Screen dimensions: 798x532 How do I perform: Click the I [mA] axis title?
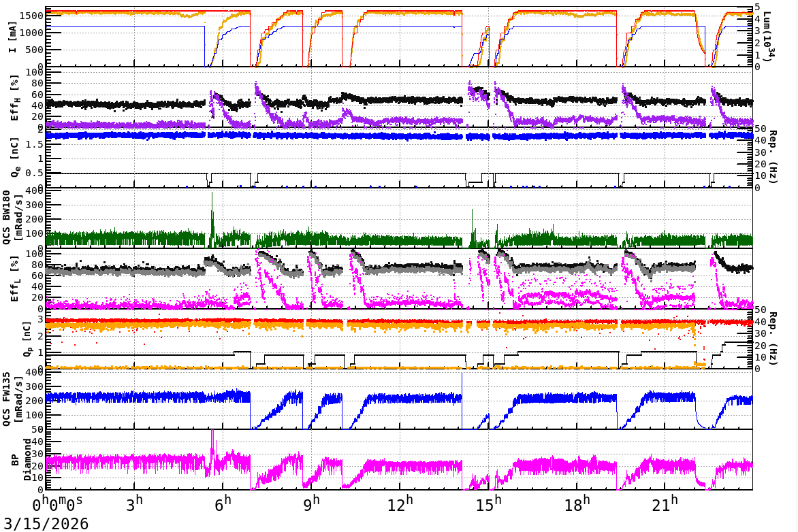pyautogui.click(x=13, y=37)
